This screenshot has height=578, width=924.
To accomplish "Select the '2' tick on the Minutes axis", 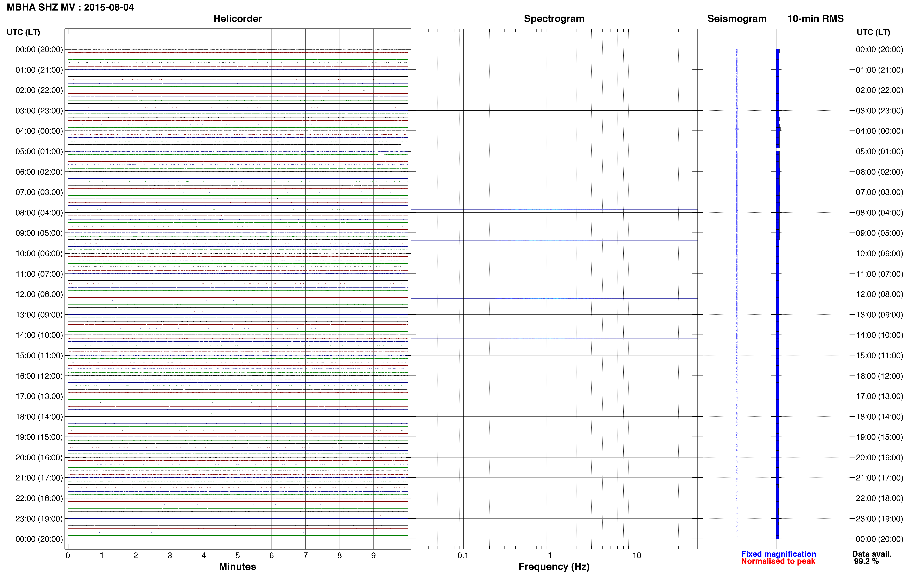I will click(x=136, y=556).
